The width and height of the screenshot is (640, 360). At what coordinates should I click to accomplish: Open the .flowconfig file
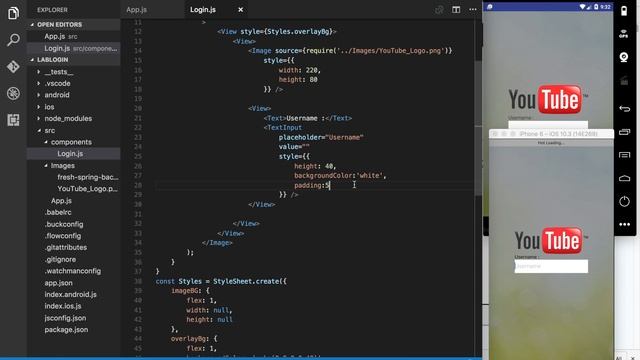tap(63, 236)
